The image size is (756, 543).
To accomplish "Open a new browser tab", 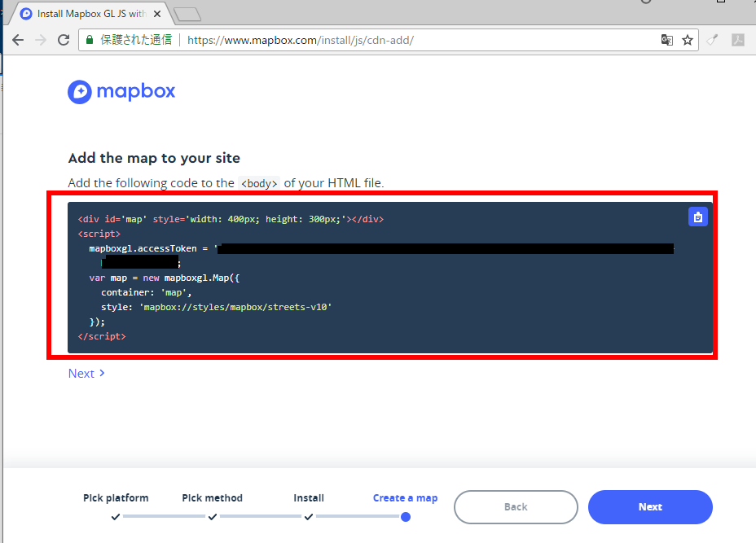I will click(187, 15).
